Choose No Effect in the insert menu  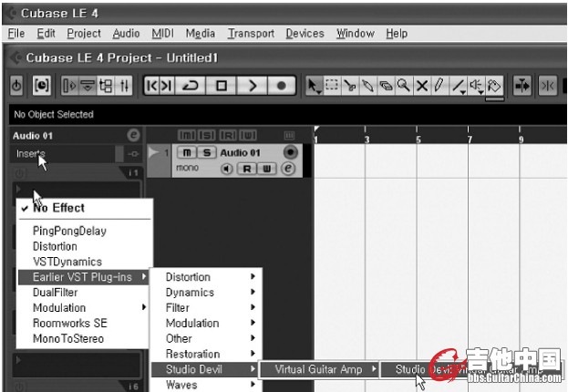click(x=84, y=208)
